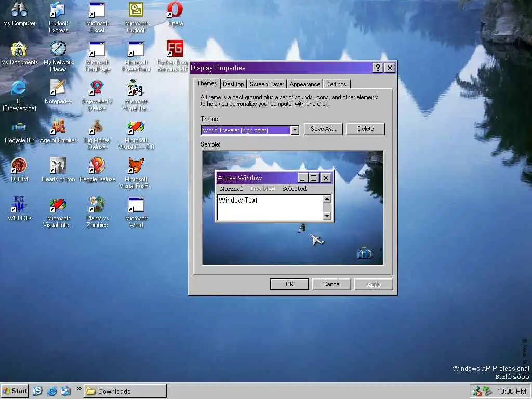532x399 pixels.
Task: Select the Microsoft Visual FoxPro shortcut
Action: click(x=136, y=174)
